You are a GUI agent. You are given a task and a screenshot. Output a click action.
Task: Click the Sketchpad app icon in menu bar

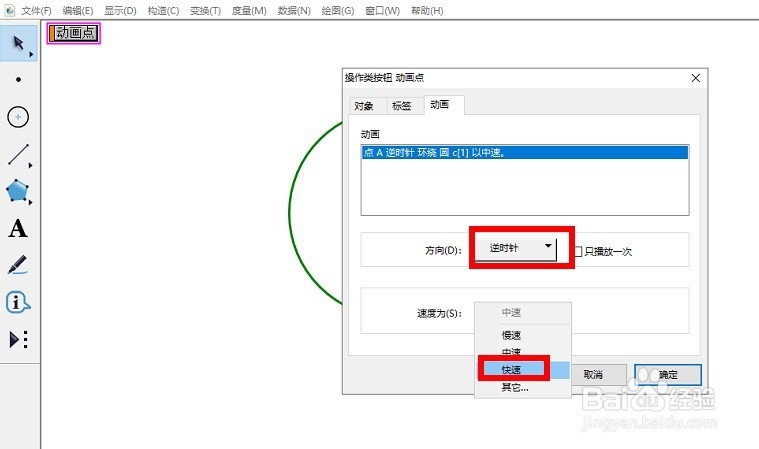pyautogui.click(x=10, y=10)
